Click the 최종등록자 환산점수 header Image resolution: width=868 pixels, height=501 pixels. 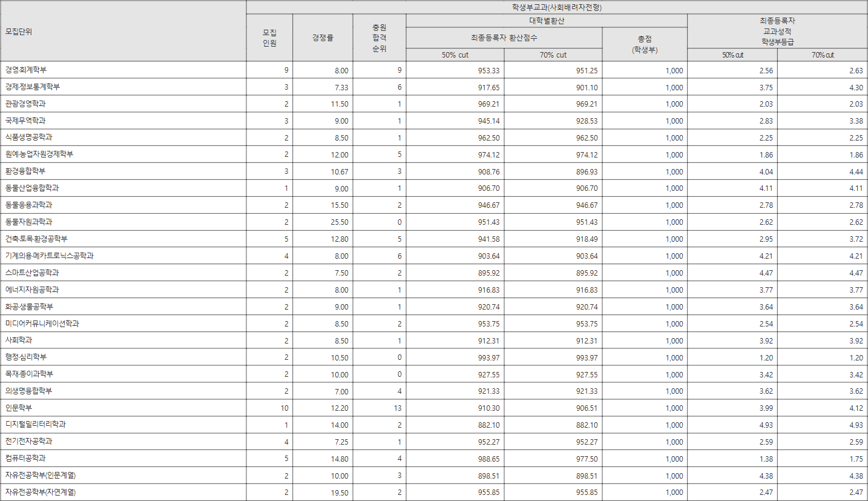[504, 38]
